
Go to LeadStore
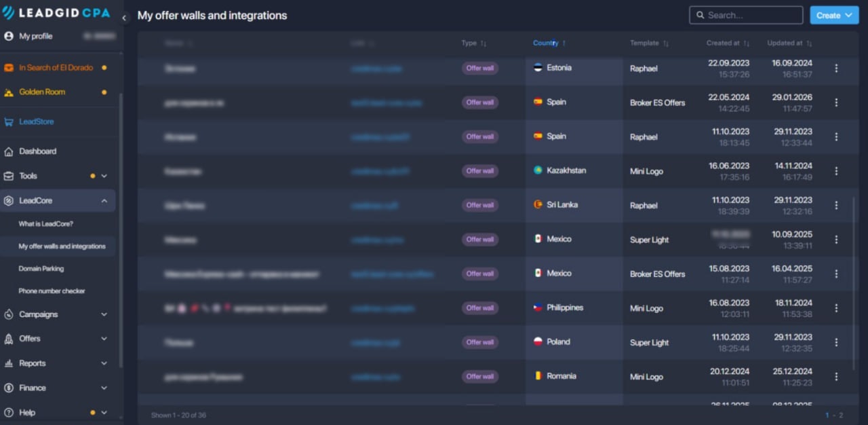pyautogui.click(x=36, y=122)
